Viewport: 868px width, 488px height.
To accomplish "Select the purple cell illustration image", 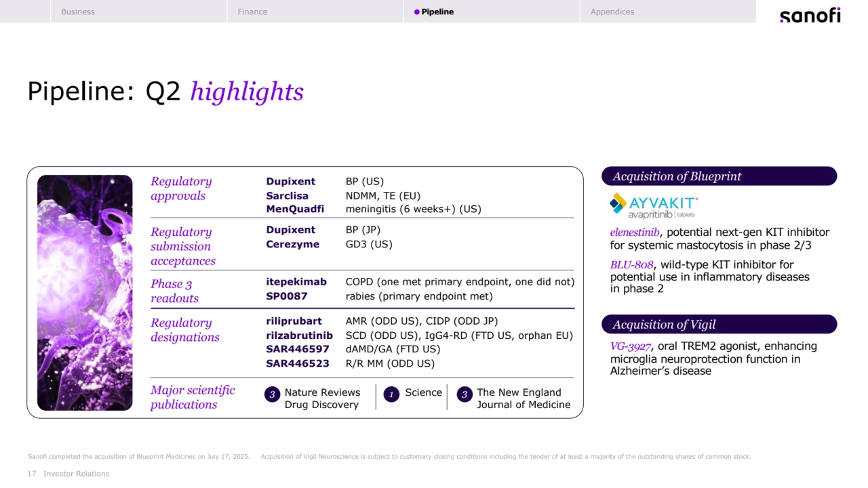I will pos(85,293).
